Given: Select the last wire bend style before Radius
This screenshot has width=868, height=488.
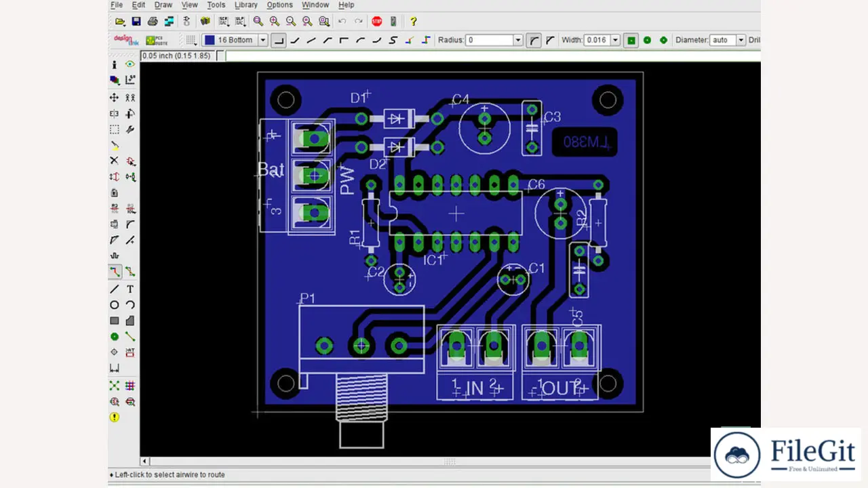Looking at the screenshot, I should (x=426, y=40).
